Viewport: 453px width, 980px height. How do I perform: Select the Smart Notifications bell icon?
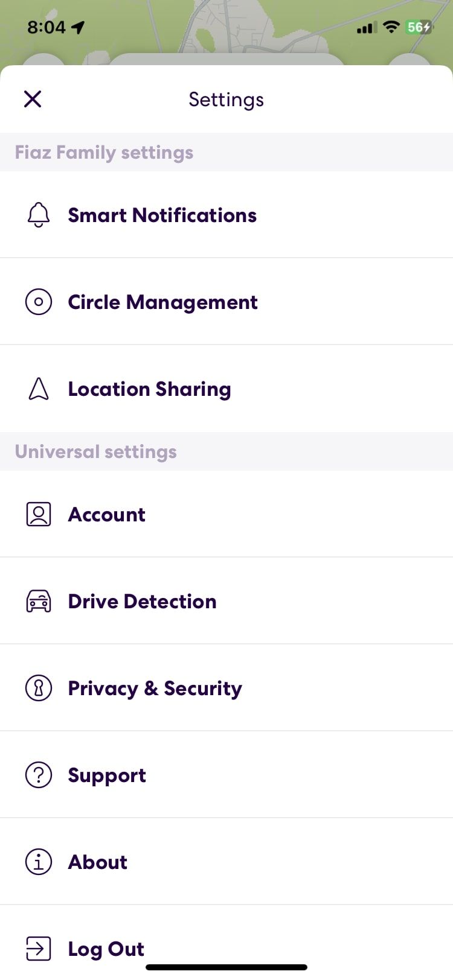click(39, 215)
